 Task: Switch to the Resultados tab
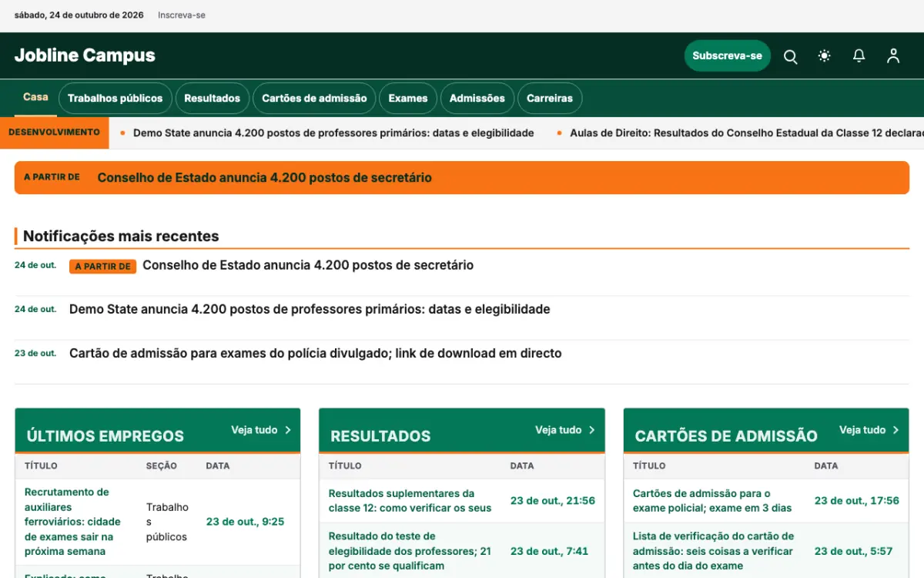212,98
